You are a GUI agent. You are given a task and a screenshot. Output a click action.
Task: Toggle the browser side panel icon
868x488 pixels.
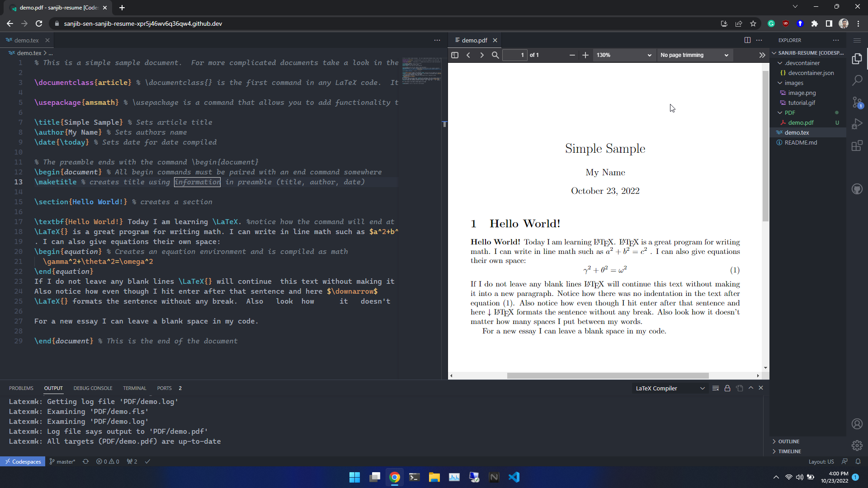829,23
